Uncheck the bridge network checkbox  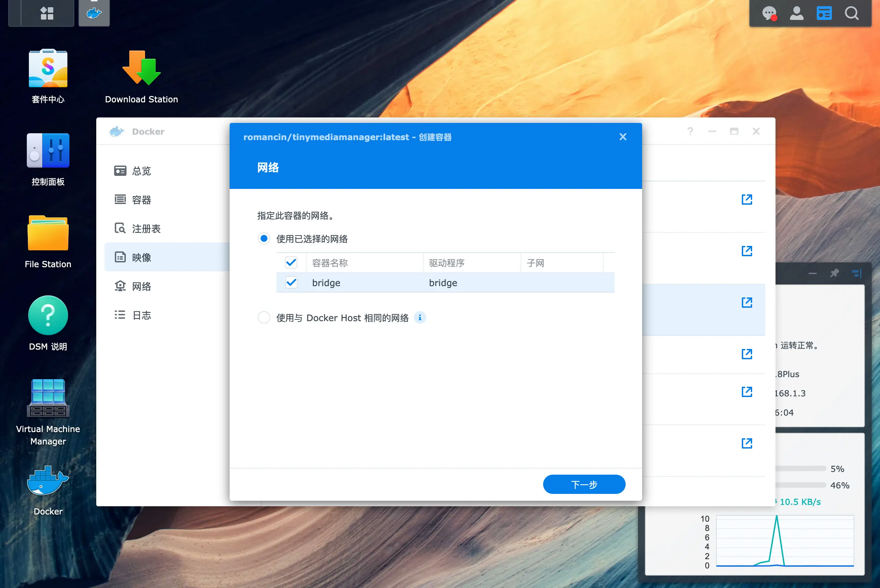291,283
